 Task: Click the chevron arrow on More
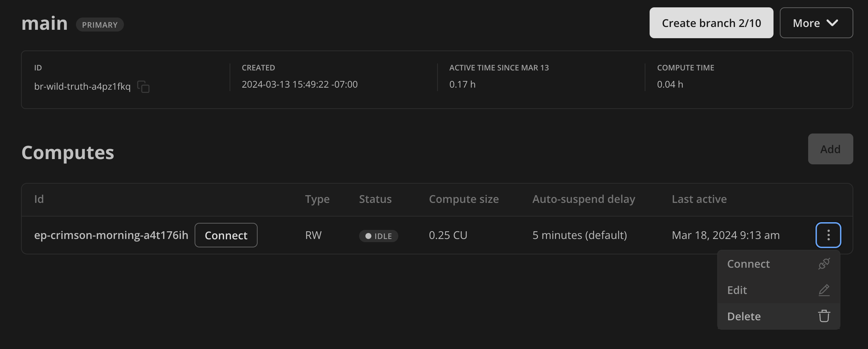point(832,23)
